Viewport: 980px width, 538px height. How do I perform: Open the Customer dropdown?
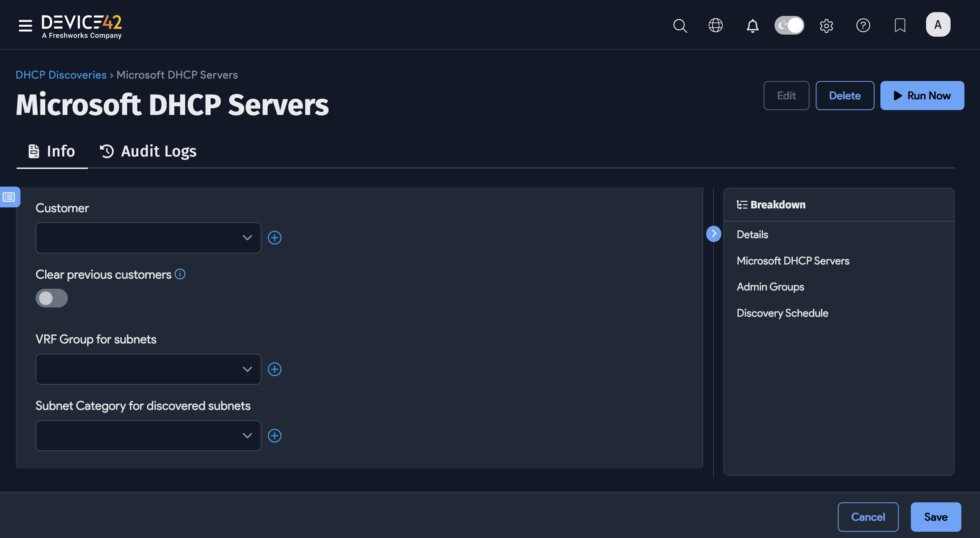(148, 237)
